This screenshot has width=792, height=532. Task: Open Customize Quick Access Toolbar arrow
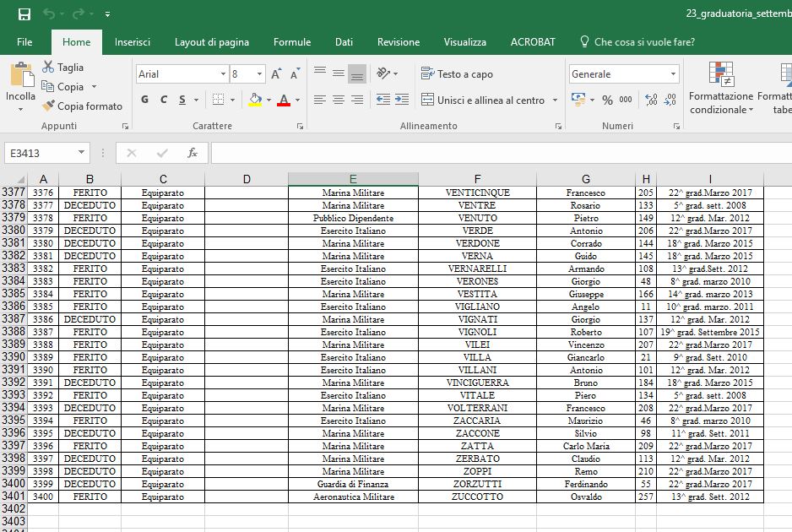[x=107, y=14]
